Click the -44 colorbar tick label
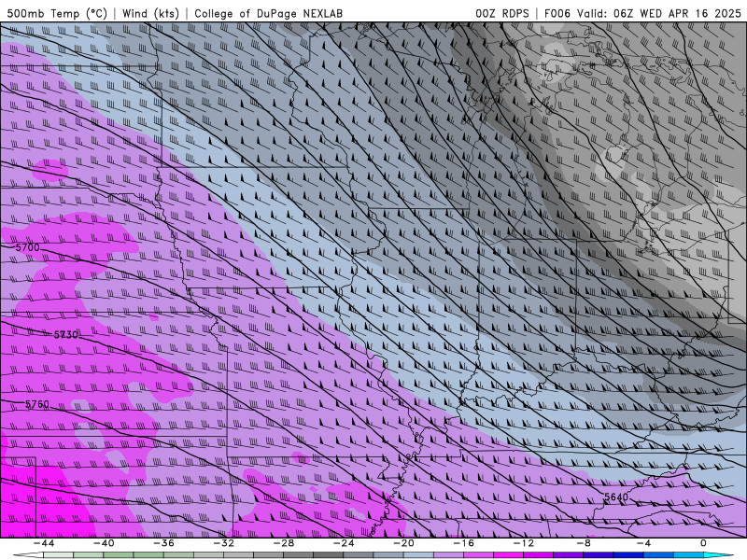747x560 pixels. click(x=43, y=543)
